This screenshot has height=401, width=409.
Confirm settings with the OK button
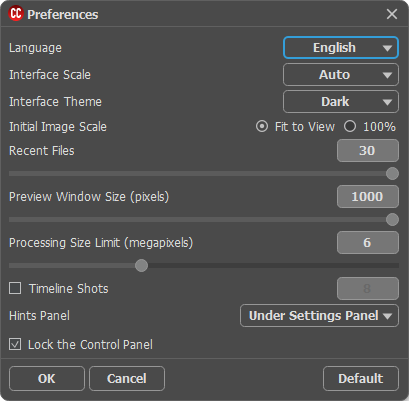47,379
